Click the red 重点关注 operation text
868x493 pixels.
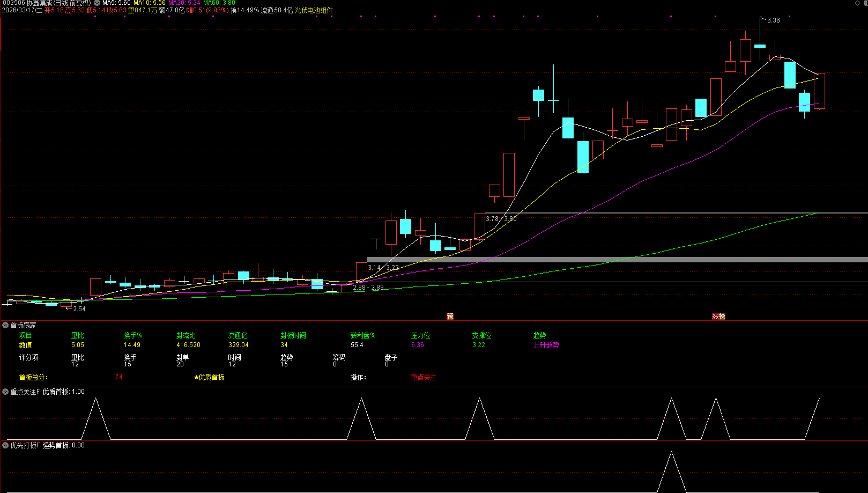click(424, 378)
